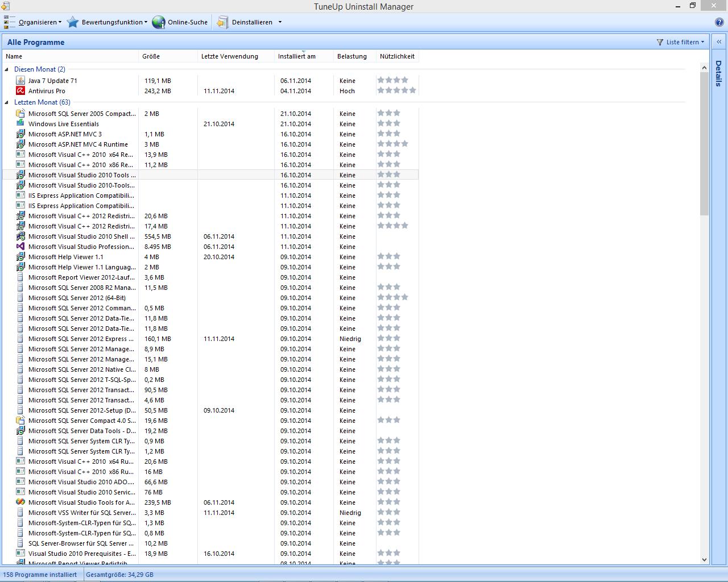Click the Bewertungsfunktion star icon
The width and height of the screenshot is (728, 582).
tap(73, 22)
